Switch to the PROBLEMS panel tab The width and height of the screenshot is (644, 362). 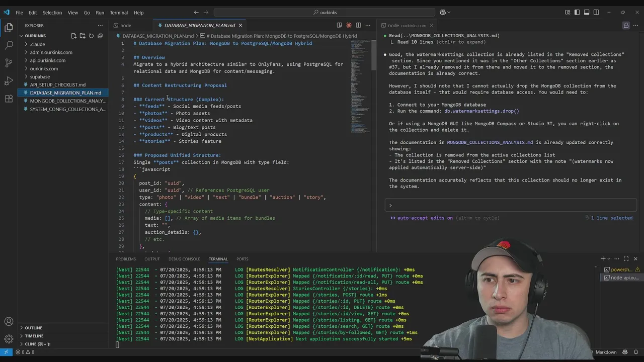pyautogui.click(x=126, y=259)
